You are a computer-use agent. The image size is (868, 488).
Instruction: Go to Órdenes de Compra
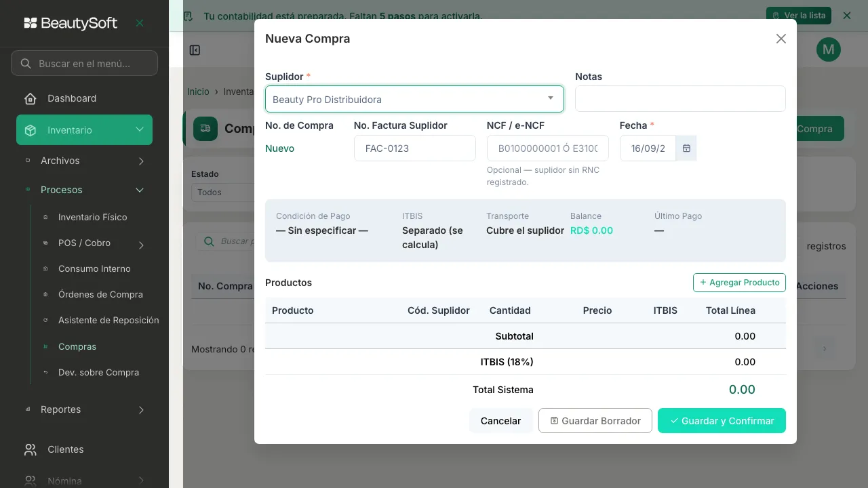click(100, 294)
